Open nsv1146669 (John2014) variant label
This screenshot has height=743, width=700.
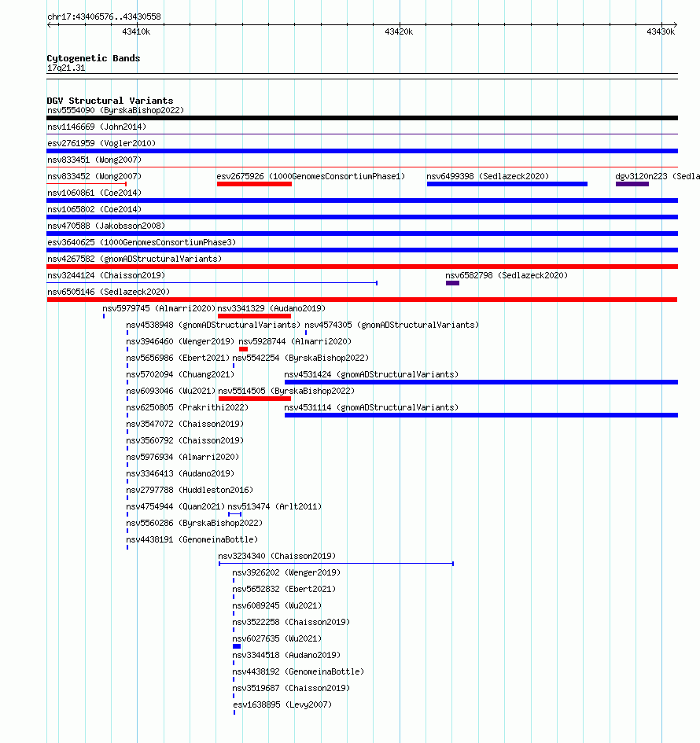(97, 127)
